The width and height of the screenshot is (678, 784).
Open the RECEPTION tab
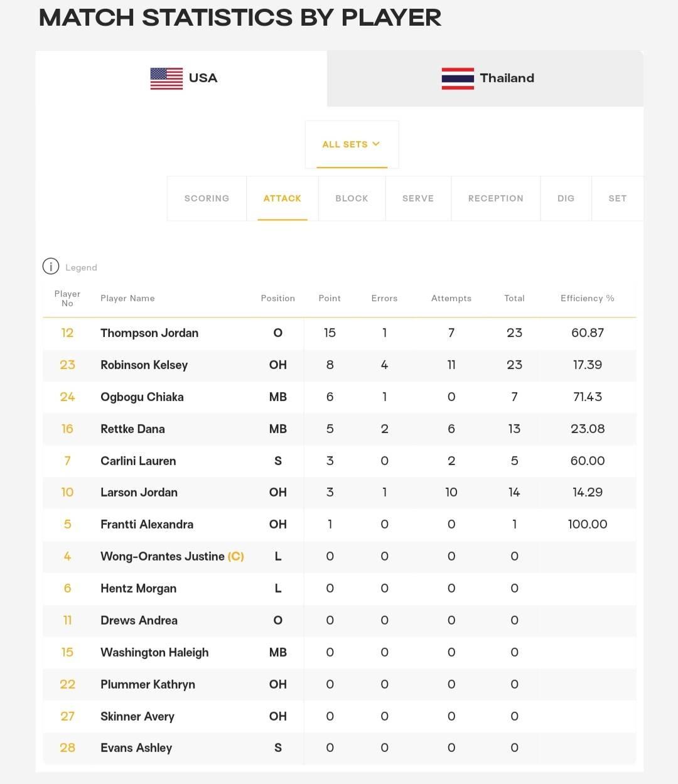496,198
